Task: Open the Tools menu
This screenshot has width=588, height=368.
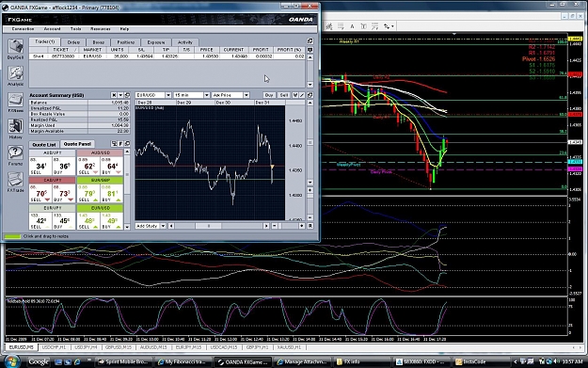Action: [76, 29]
